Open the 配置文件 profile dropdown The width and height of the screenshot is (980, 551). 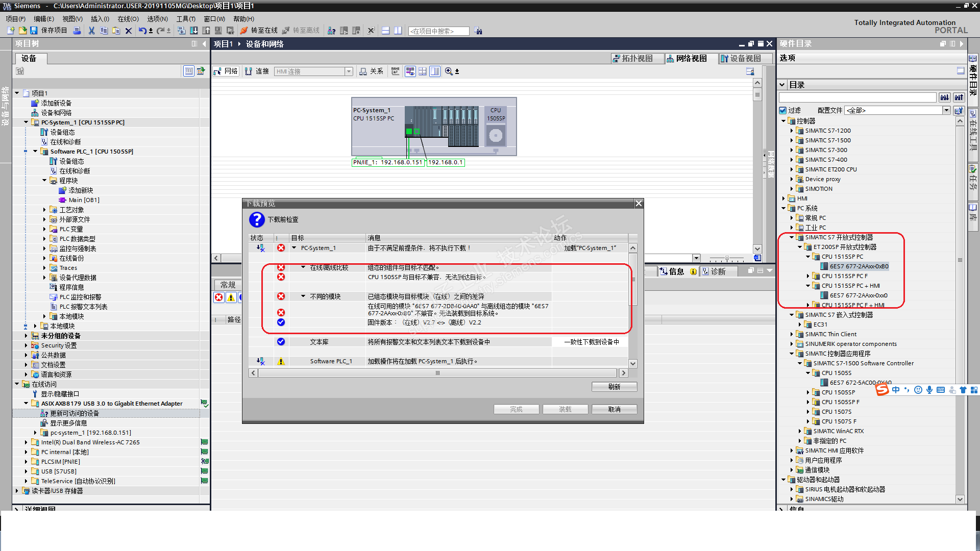pyautogui.click(x=946, y=110)
